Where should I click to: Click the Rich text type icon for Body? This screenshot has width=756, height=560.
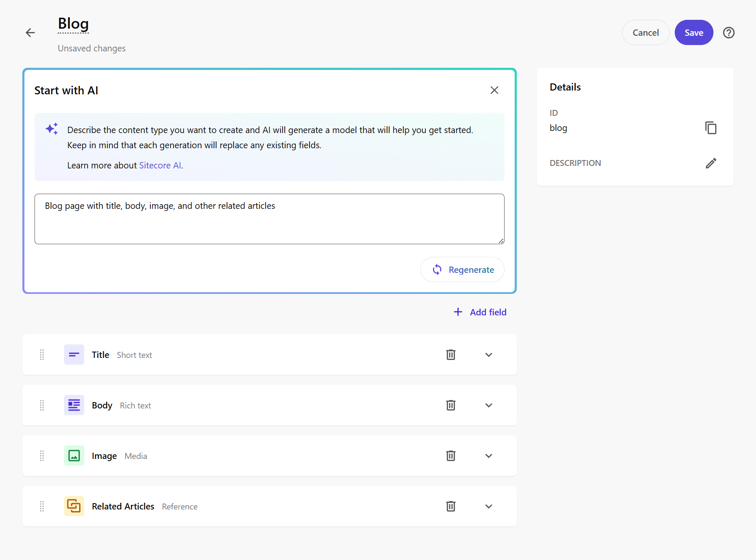point(74,405)
